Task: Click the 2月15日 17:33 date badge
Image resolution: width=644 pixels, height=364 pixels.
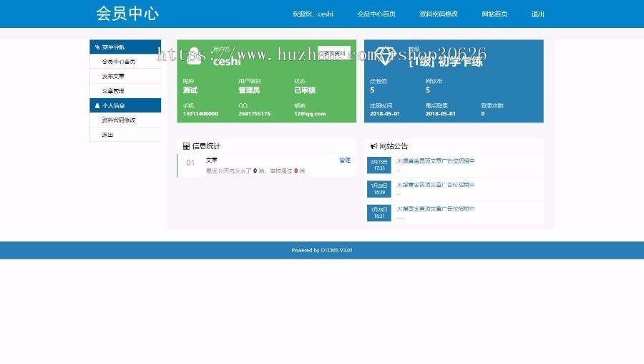Action: pos(379,165)
